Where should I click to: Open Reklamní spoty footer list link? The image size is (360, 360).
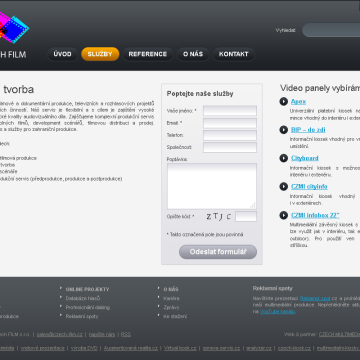[x=82, y=316]
